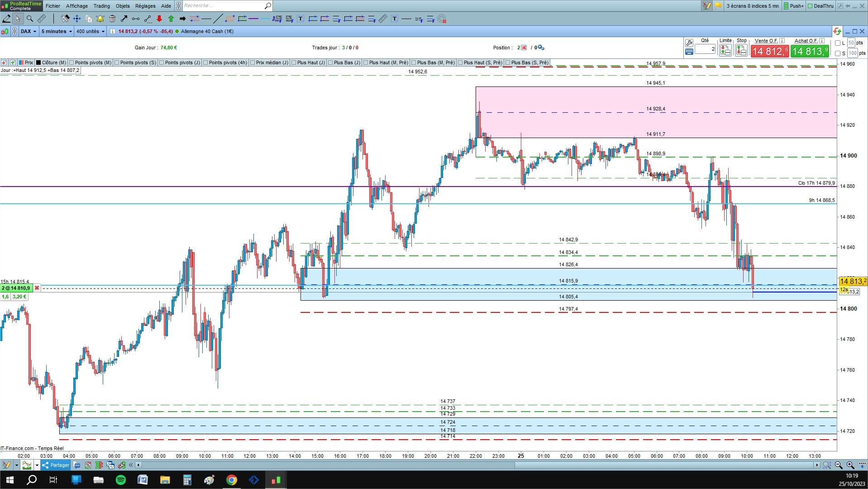868x489 pixels.
Task: Pick the ellipse drawing tool
Action: click(x=230, y=19)
